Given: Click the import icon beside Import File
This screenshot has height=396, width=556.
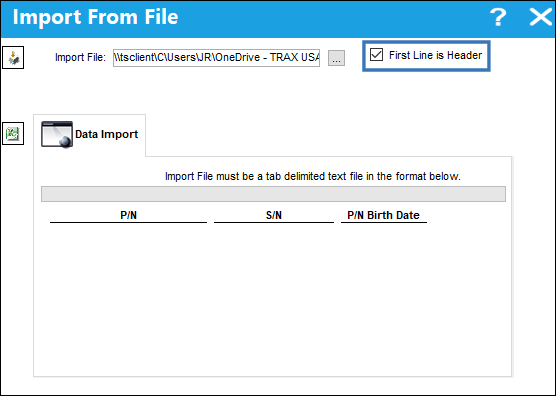Looking at the screenshot, I should coord(13,57).
